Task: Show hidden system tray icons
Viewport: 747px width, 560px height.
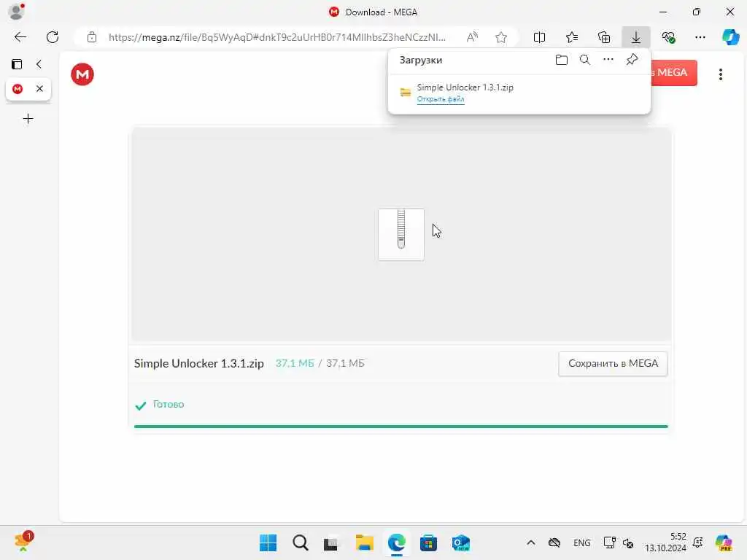Action: pos(531,542)
